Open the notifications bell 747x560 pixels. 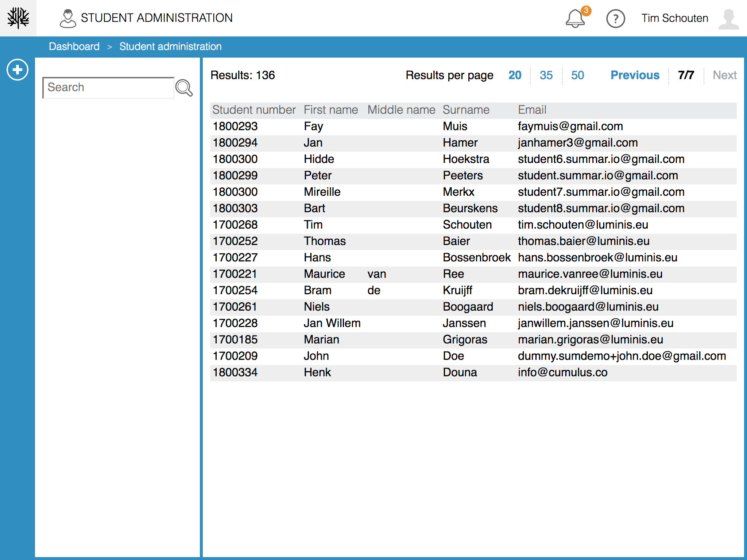pos(575,19)
